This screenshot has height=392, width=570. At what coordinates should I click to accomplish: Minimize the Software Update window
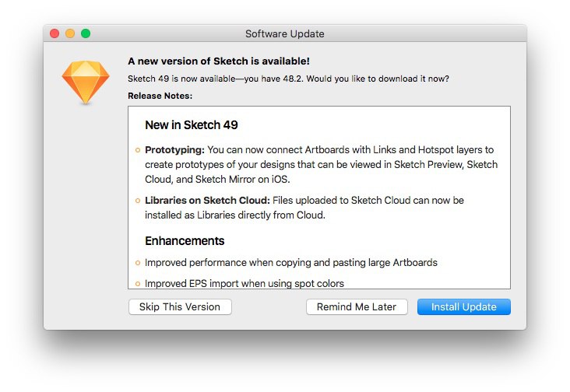pyautogui.click(x=70, y=33)
